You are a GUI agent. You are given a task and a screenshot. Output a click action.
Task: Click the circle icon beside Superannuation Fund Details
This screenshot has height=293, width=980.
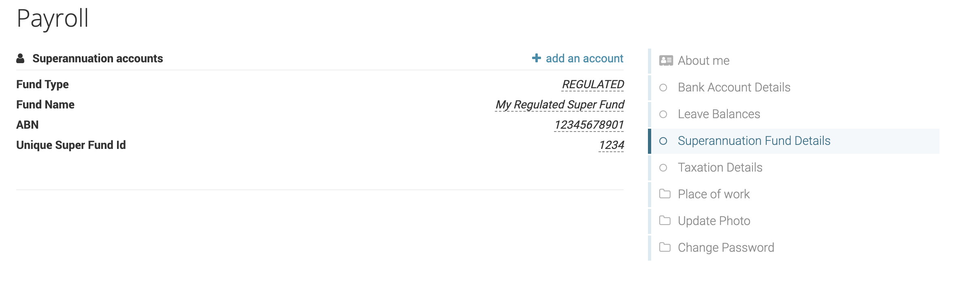(x=663, y=141)
